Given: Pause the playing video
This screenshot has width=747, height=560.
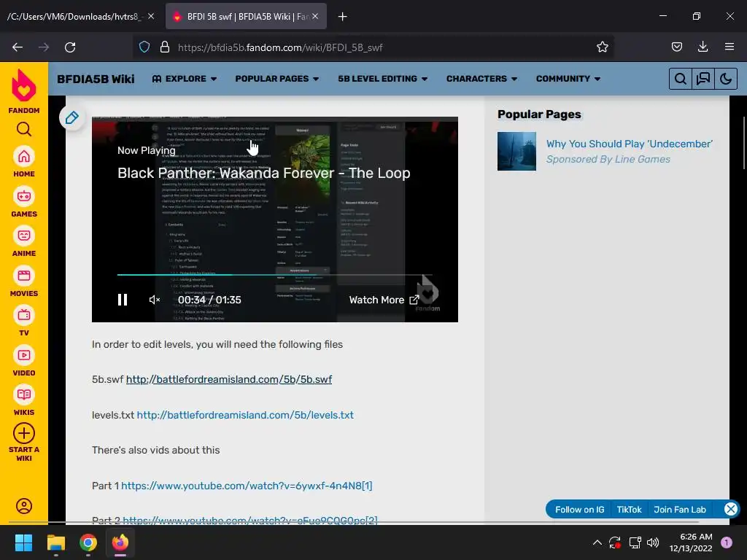Looking at the screenshot, I should coord(123,300).
